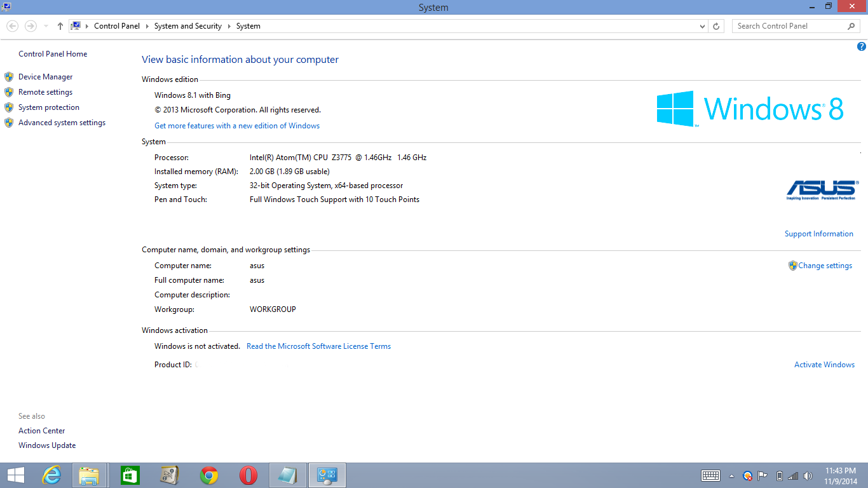This screenshot has width=868, height=488.
Task: Open the map-like app icon left of Chrome
Action: coord(169,475)
